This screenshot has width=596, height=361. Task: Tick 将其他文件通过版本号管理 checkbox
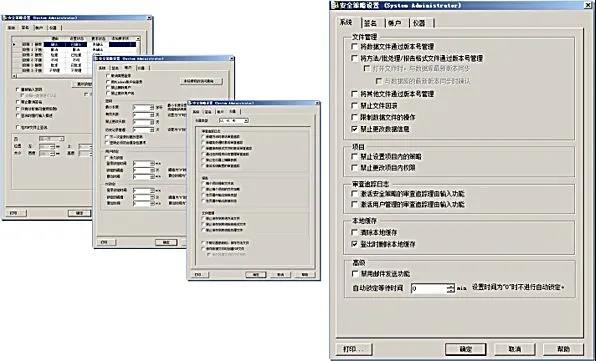click(x=355, y=93)
